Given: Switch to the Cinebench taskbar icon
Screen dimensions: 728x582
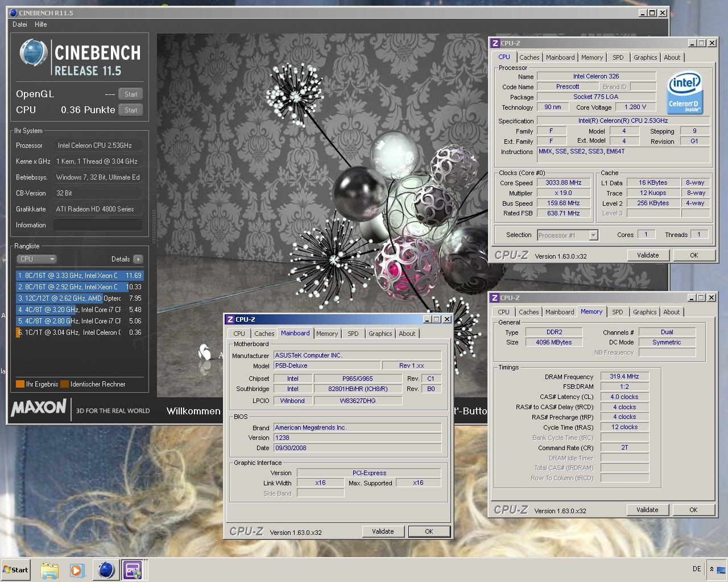Looking at the screenshot, I should [106, 570].
